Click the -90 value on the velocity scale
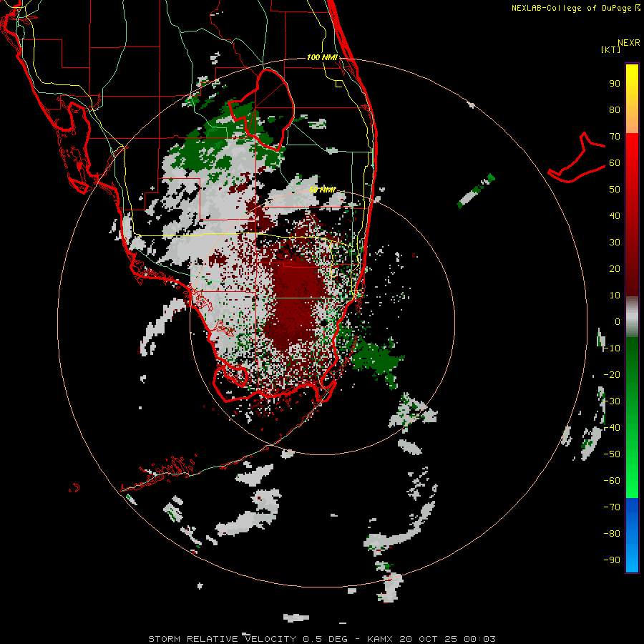The width and height of the screenshot is (644, 644). tap(612, 560)
